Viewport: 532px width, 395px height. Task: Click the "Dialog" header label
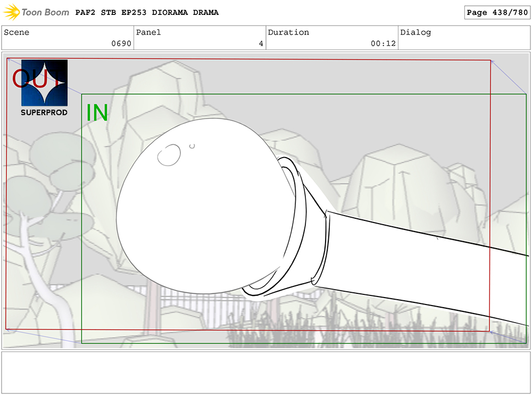[415, 32]
